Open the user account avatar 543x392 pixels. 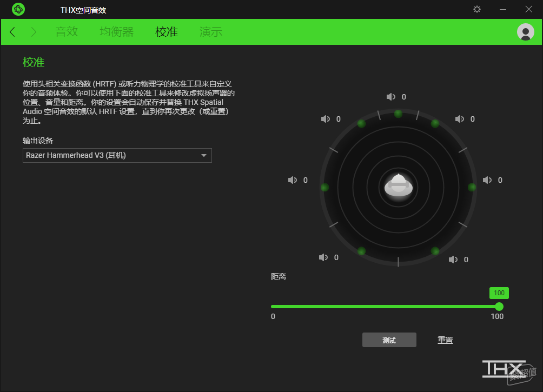(x=525, y=32)
